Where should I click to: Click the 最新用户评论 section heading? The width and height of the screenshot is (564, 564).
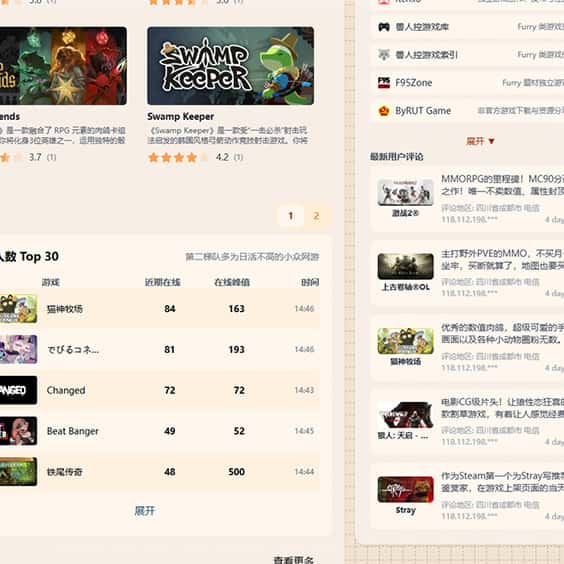click(397, 157)
